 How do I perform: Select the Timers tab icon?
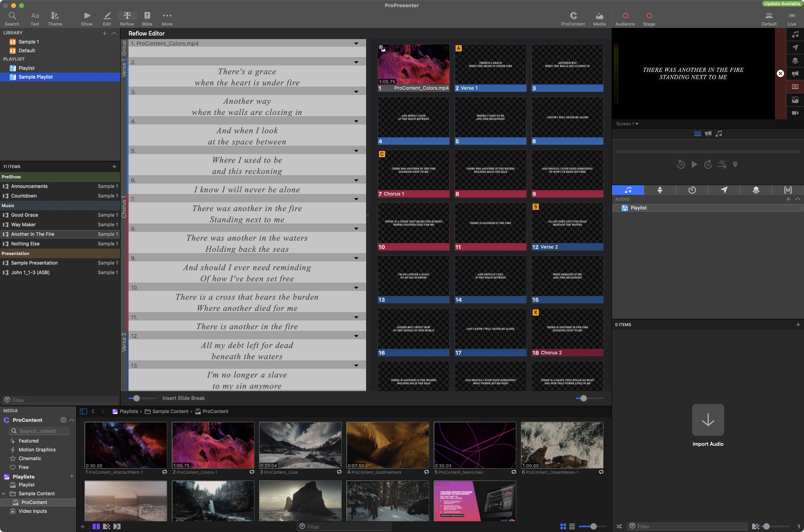pos(692,190)
